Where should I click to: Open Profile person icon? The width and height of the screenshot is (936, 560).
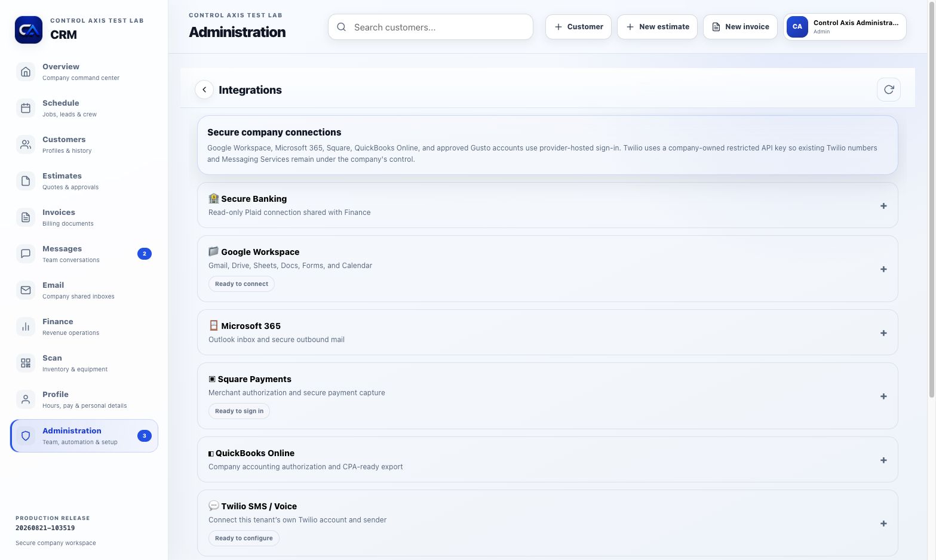26,399
